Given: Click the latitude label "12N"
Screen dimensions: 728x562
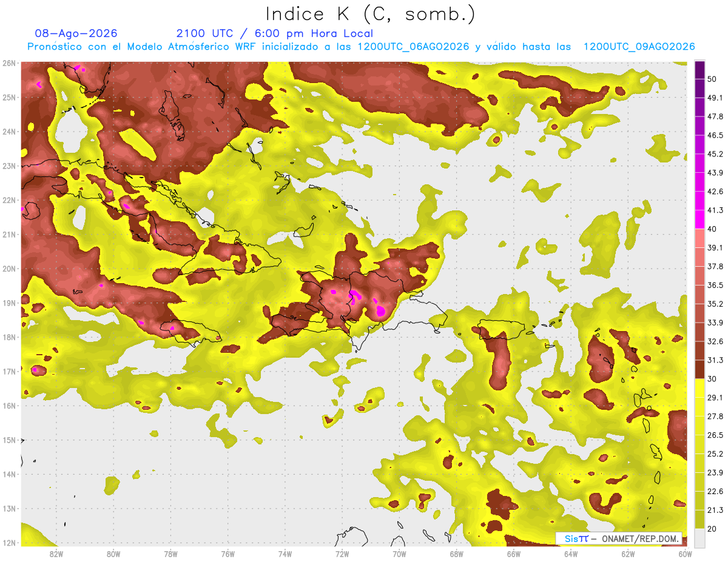Looking at the screenshot, I should click(x=8, y=543).
